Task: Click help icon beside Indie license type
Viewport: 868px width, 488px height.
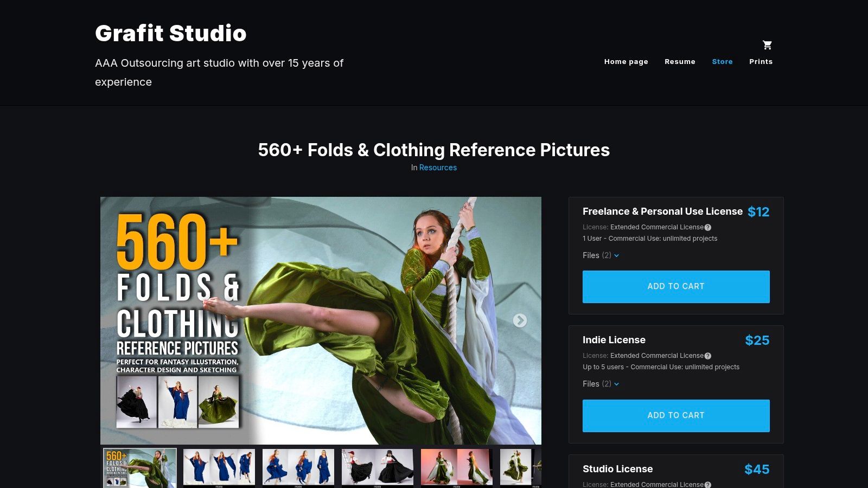Action: tap(707, 356)
